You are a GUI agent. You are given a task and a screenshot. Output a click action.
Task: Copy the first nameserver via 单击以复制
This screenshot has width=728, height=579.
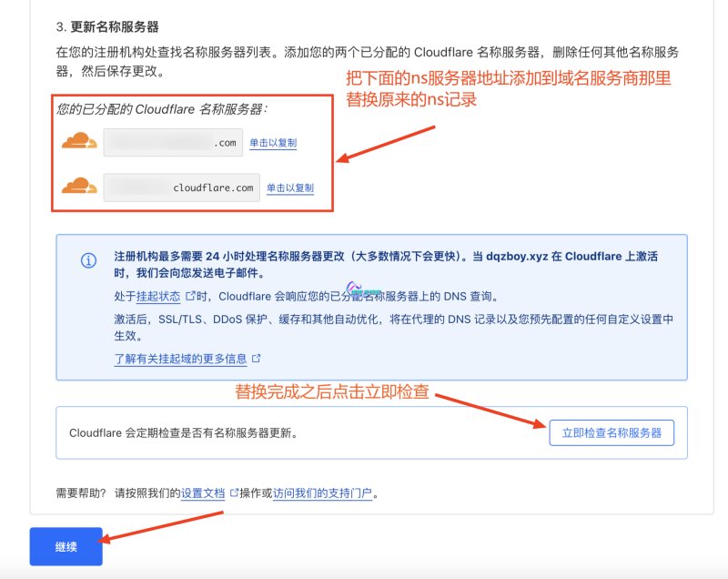273,143
